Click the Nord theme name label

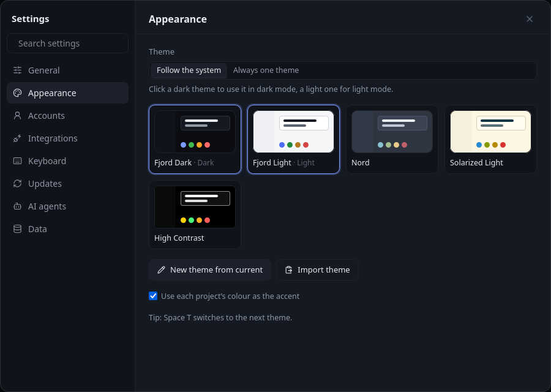360,163
